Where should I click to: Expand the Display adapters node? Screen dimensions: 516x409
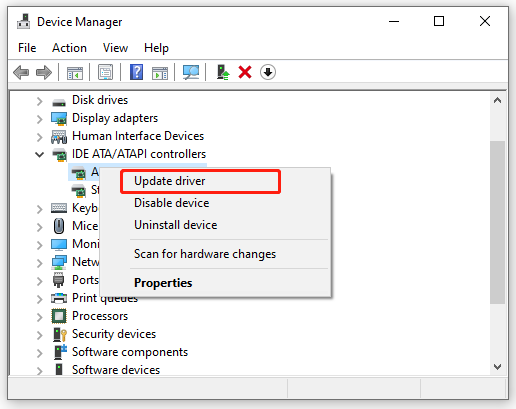point(39,119)
